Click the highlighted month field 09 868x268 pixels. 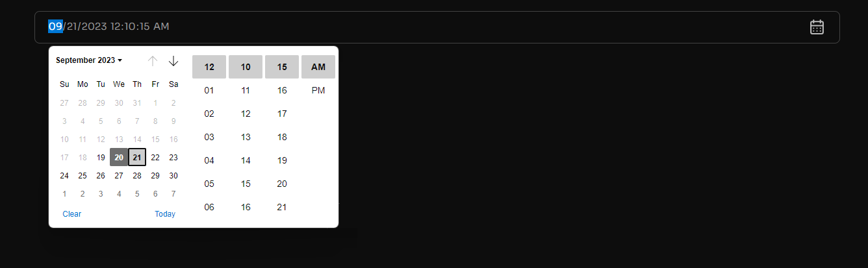[x=55, y=27]
